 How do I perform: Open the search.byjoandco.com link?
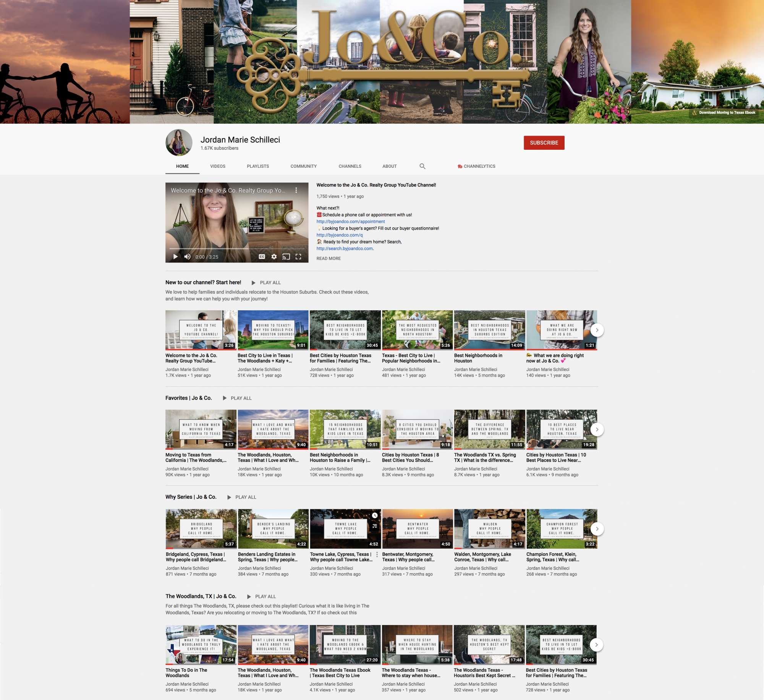[345, 248]
